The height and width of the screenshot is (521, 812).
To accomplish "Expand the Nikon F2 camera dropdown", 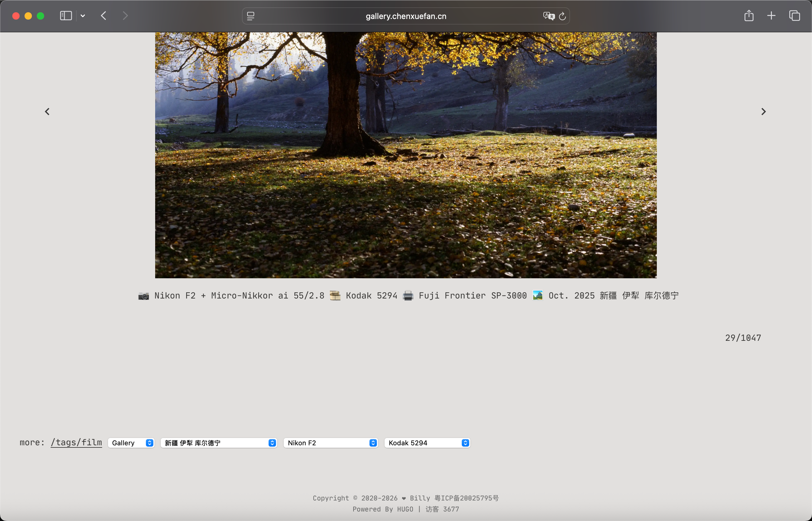I will (x=331, y=443).
